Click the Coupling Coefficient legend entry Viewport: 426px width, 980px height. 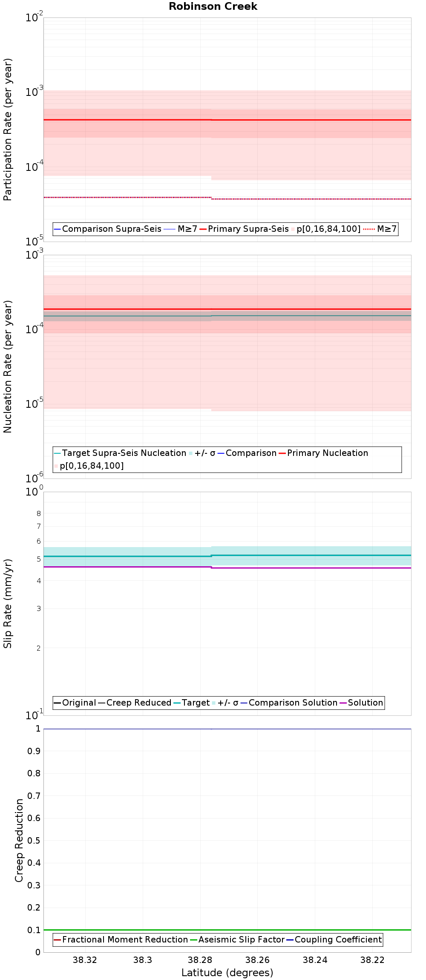(x=334, y=940)
